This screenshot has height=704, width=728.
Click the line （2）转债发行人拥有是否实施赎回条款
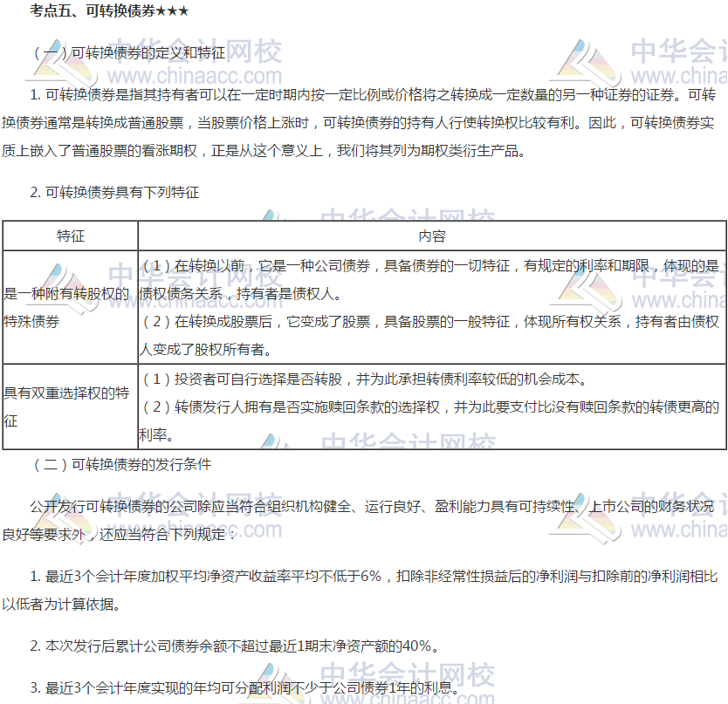click(428, 407)
